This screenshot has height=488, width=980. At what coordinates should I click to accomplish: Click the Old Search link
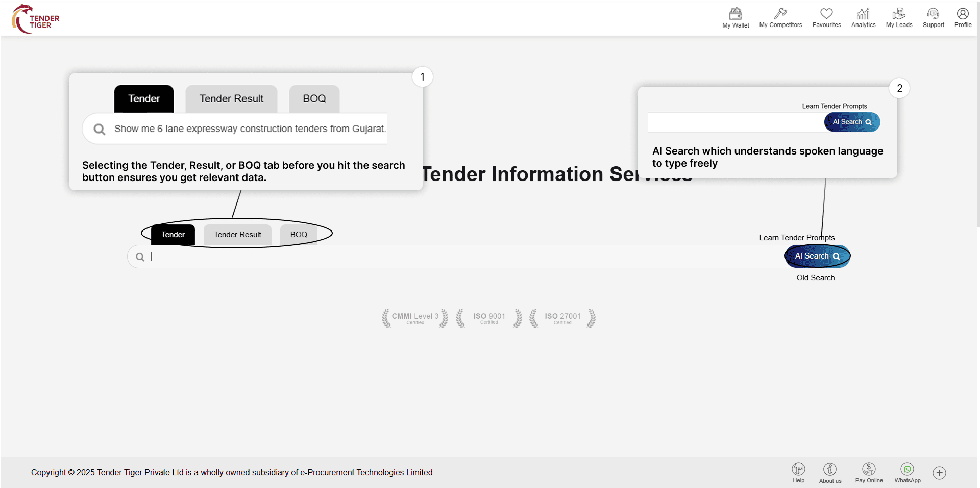point(815,278)
